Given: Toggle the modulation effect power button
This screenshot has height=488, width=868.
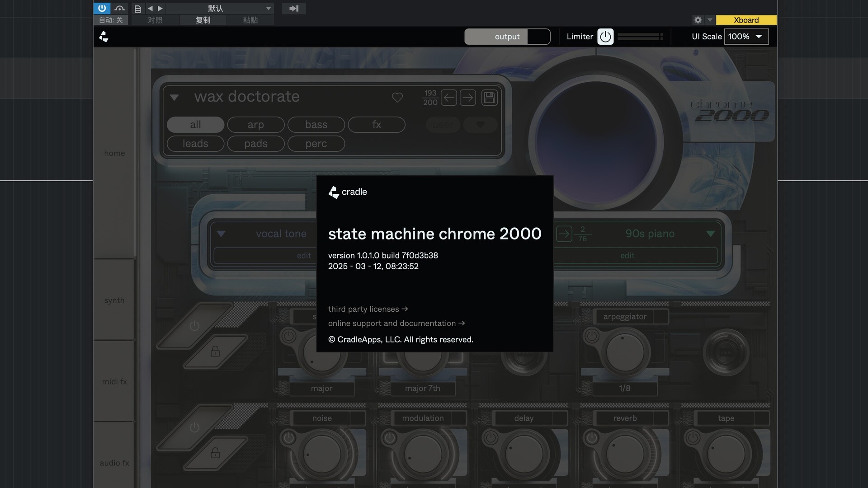Looking at the screenshot, I should [x=390, y=437].
